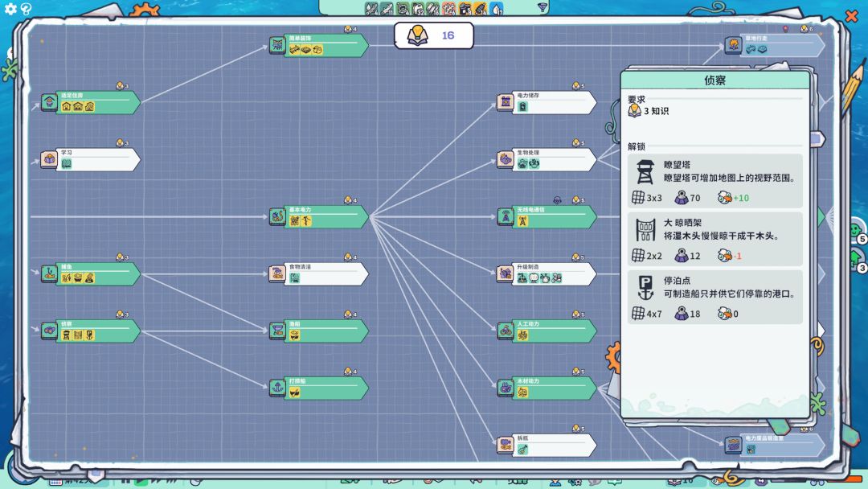The image size is (868, 489).
Task: Select the 适居住房 housing research icon
Action: pyautogui.click(x=49, y=103)
